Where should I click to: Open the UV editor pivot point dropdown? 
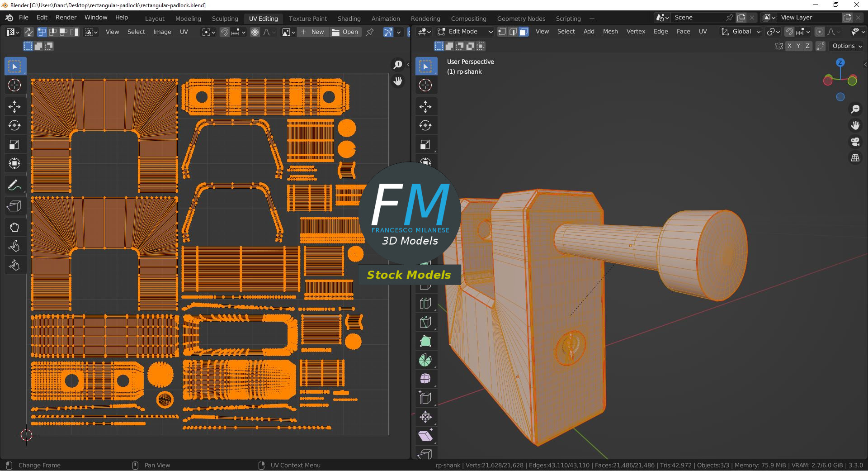pos(208,32)
